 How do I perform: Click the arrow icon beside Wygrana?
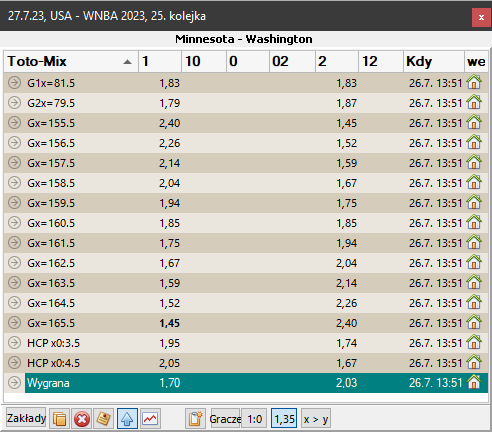pyautogui.click(x=14, y=382)
